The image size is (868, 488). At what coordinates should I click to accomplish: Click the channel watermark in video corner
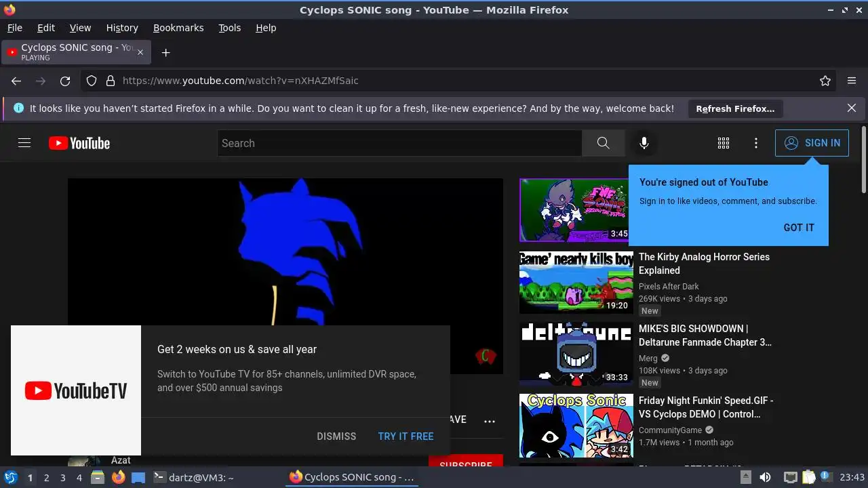tap(486, 356)
